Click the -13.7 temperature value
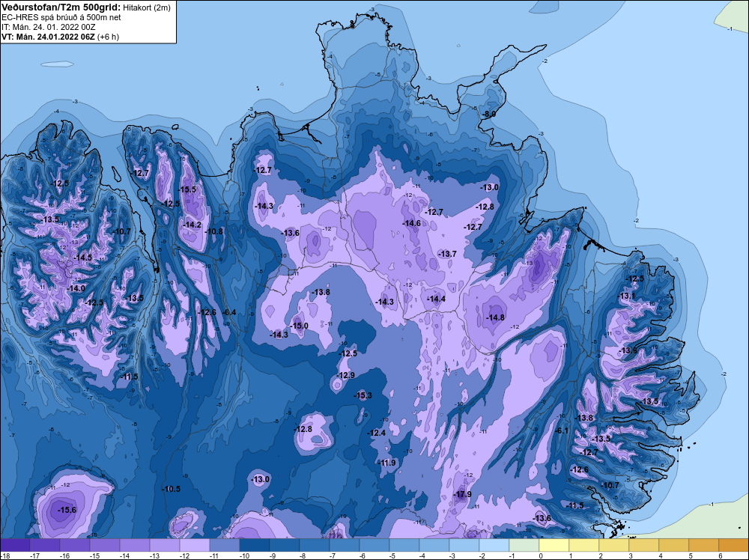Image resolution: width=749 pixels, height=560 pixels. 448,254
